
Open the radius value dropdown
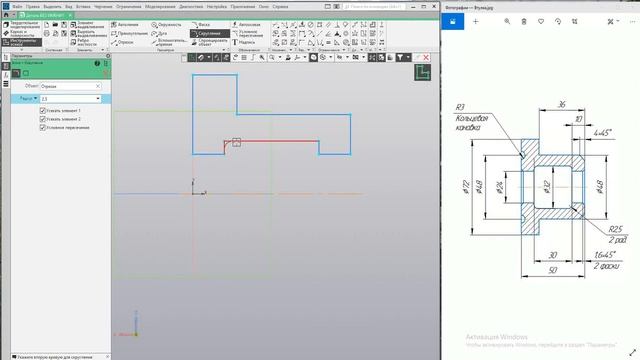[x=98, y=99]
